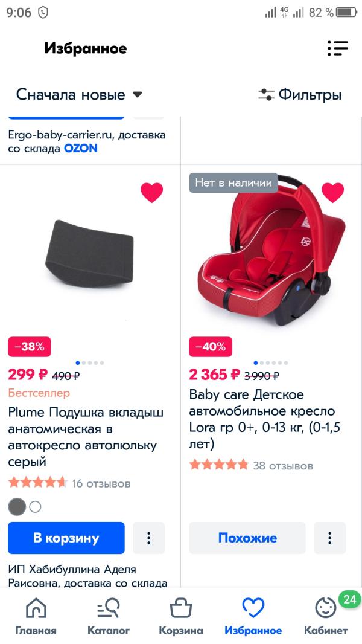Select the gray color swatch
Image resolution: width=362 pixels, height=644 pixels.
(x=17, y=507)
